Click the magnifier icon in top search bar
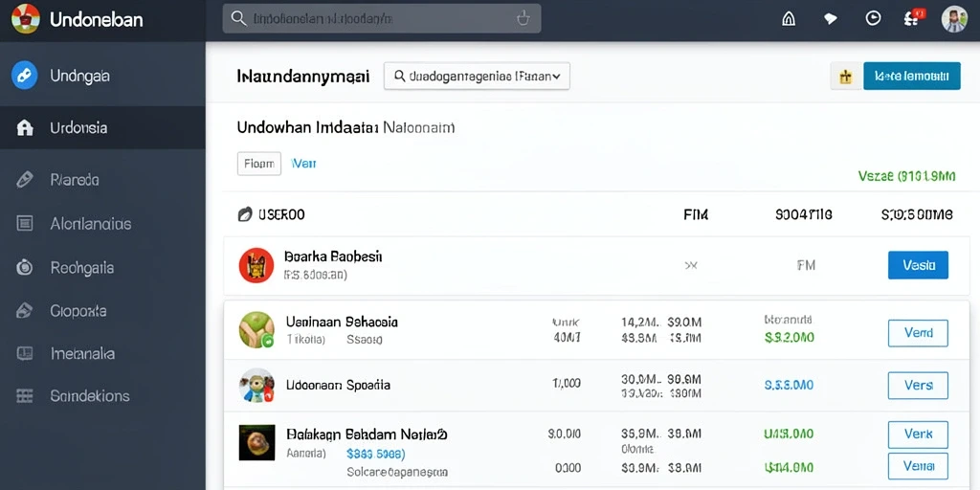Viewport: 980px width, 490px height. point(238,19)
